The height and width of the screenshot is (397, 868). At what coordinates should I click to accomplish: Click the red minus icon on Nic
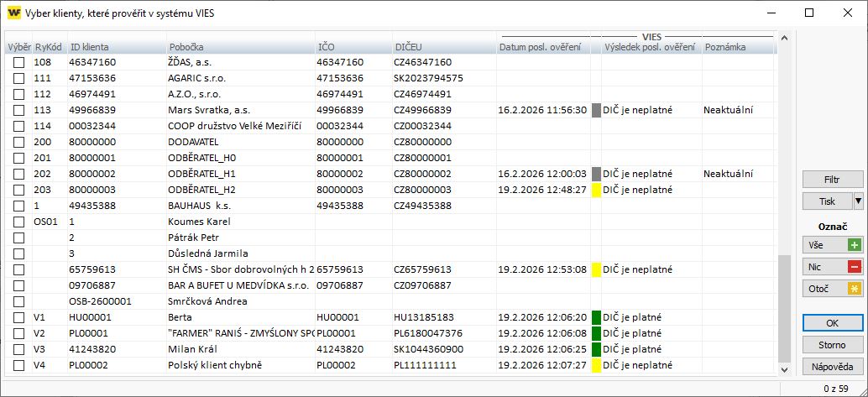coord(855,267)
